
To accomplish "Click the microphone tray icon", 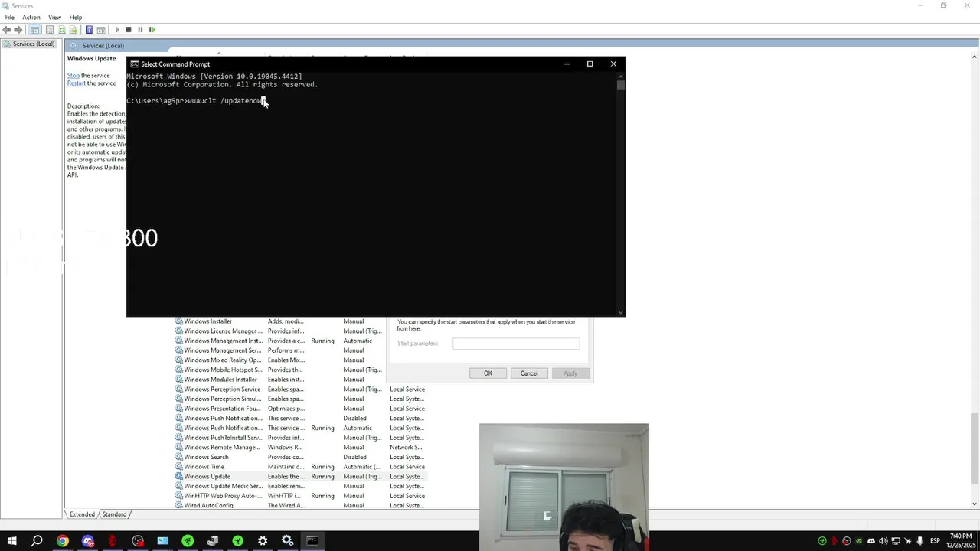I will [x=920, y=541].
